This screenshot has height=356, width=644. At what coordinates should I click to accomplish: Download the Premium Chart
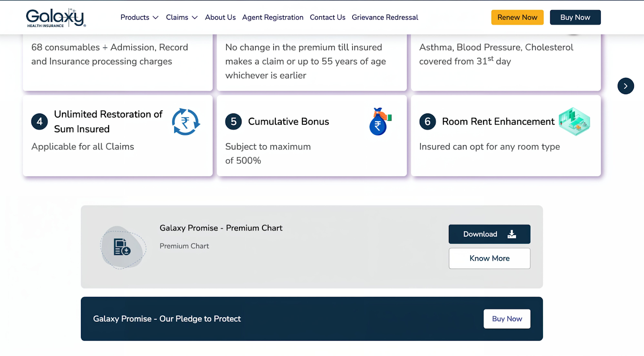(x=489, y=234)
